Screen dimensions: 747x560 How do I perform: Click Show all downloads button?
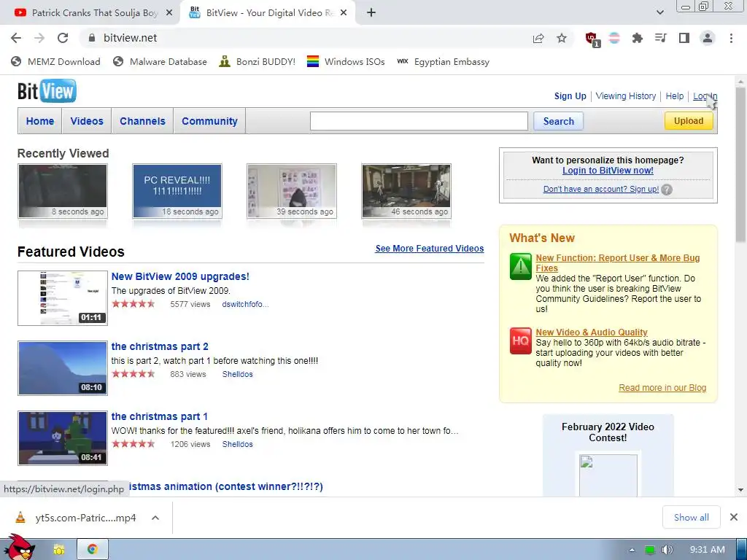tap(691, 517)
